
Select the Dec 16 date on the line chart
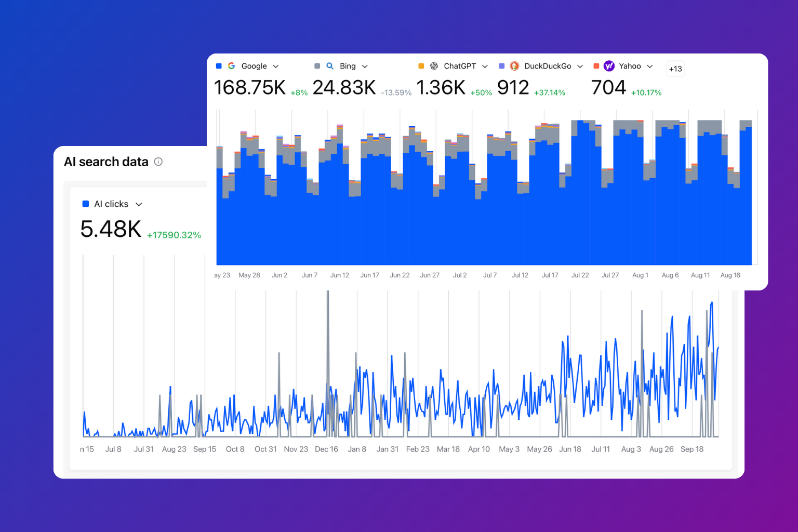click(326, 449)
